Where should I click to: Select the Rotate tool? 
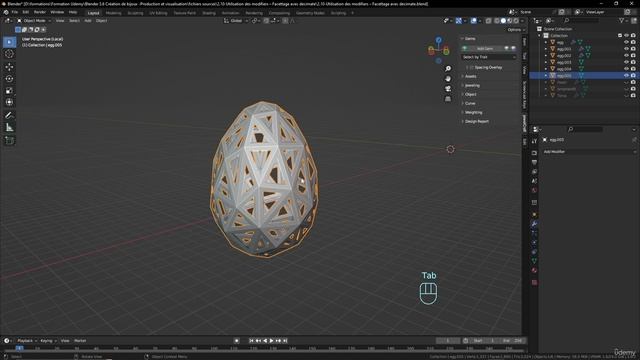tap(9, 79)
